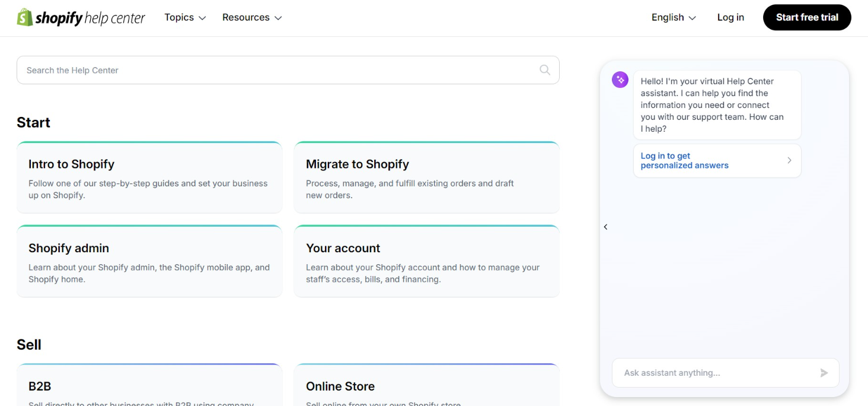Image resolution: width=868 pixels, height=406 pixels.
Task: Open the Intro to Shopify card
Action: coord(149,177)
